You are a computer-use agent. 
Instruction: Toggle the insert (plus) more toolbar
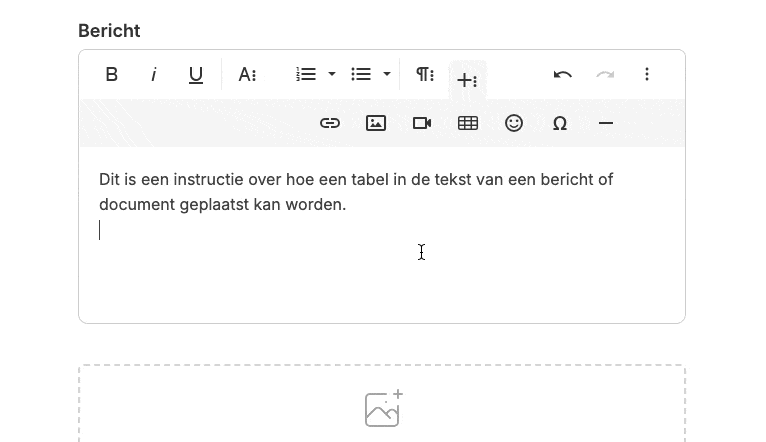click(x=468, y=80)
